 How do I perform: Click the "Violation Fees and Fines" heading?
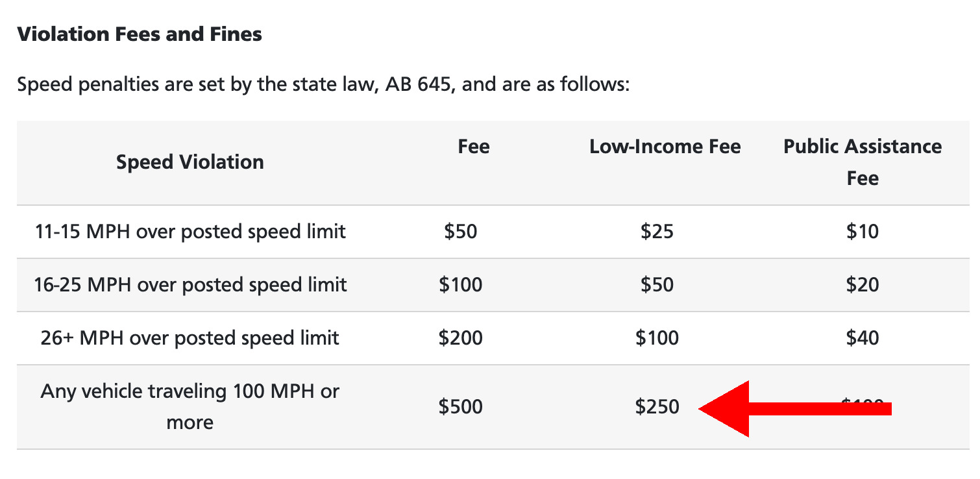click(140, 34)
